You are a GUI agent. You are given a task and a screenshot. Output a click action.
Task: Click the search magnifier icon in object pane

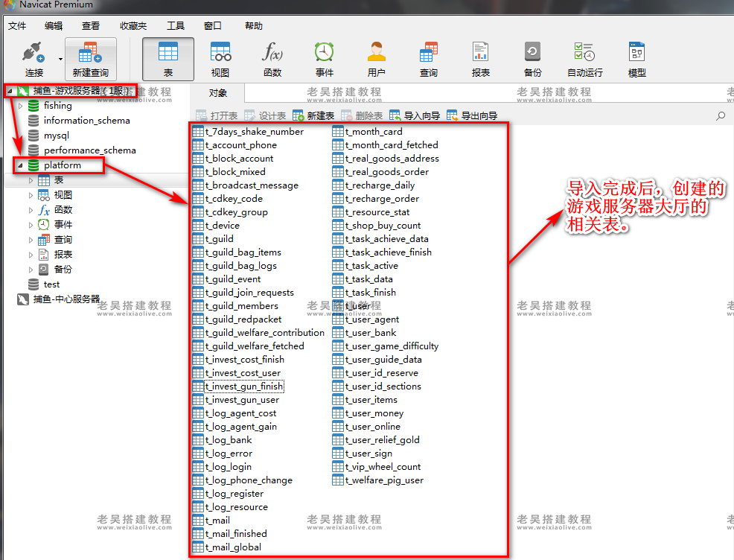[x=720, y=116]
